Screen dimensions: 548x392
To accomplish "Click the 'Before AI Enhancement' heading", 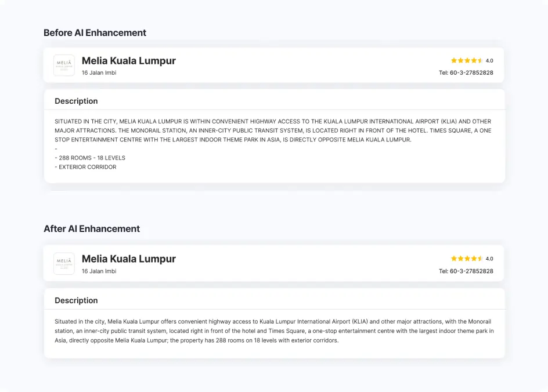I will click(x=95, y=33).
